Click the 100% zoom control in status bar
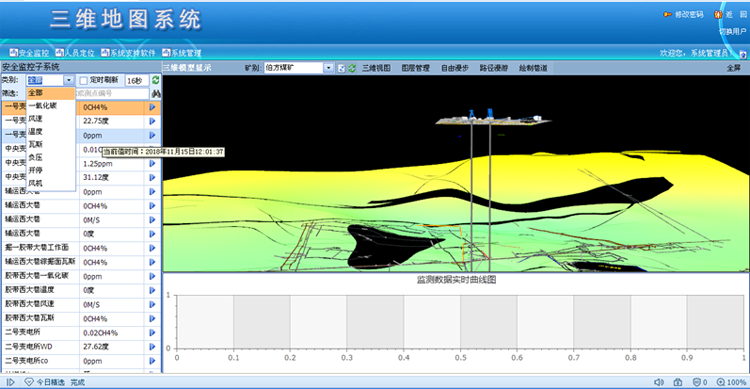Image resolution: width=750 pixels, height=389 pixels. [x=731, y=382]
